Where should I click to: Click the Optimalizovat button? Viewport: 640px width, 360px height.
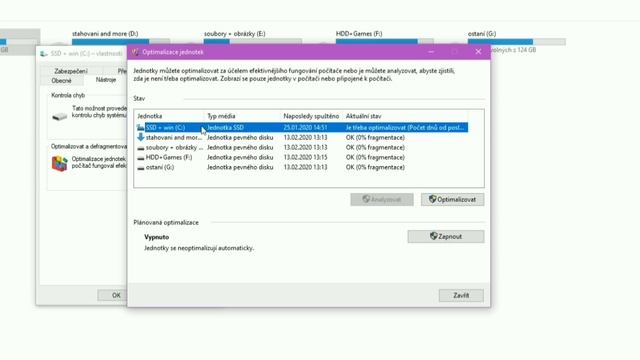point(453,200)
